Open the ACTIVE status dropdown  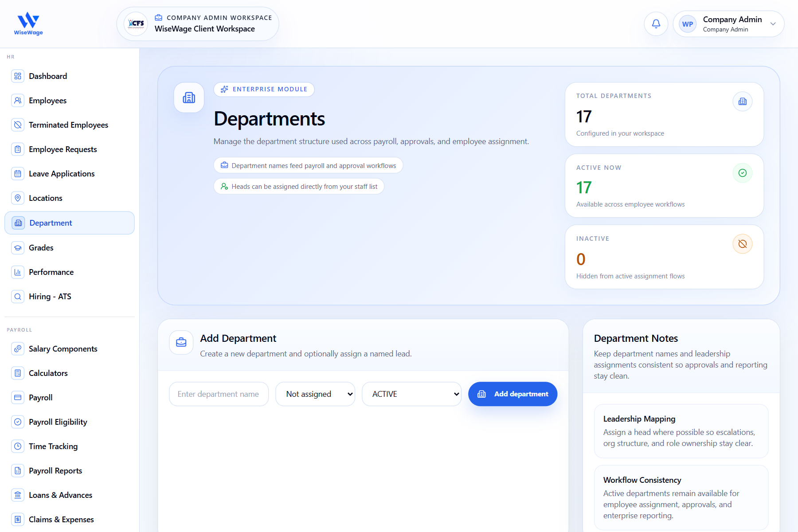(412, 394)
